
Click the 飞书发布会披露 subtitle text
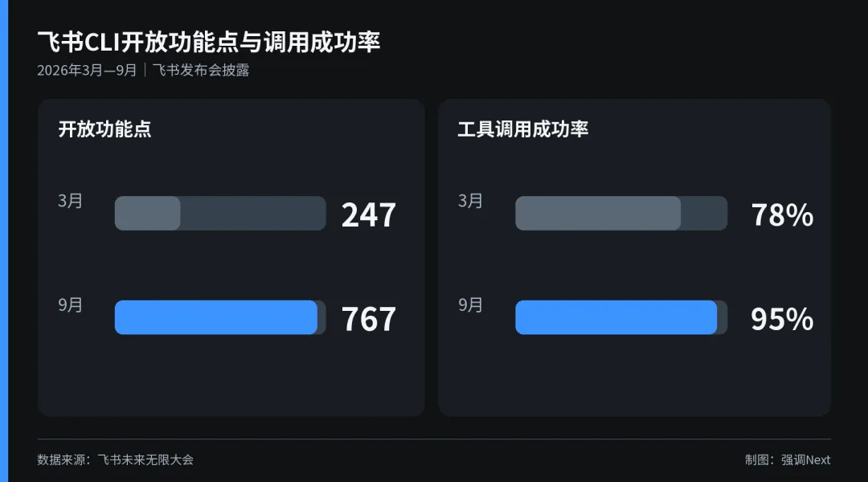[201, 70]
